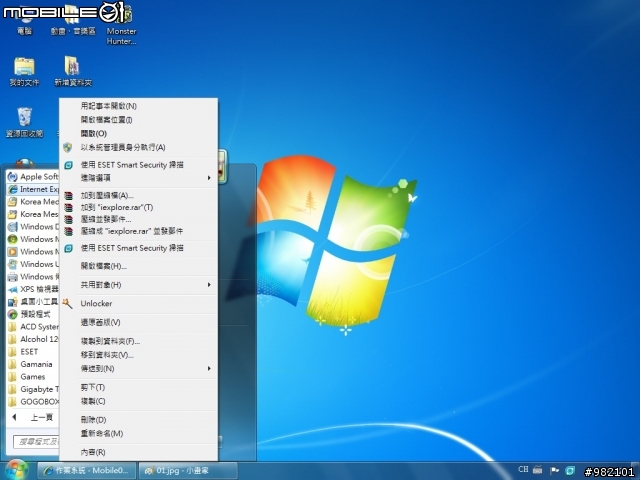Open 新增資料夾 desktop folder
640x480 pixels.
(x=73, y=71)
